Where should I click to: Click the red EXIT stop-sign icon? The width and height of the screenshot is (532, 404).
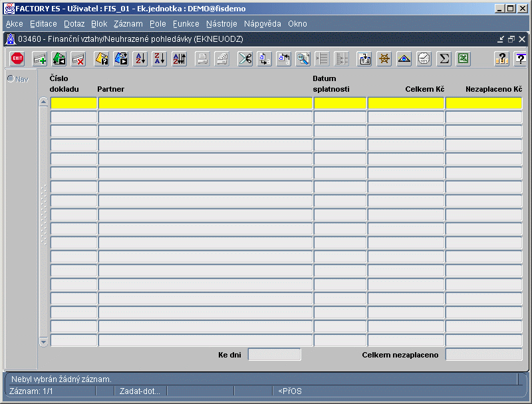pos(17,58)
